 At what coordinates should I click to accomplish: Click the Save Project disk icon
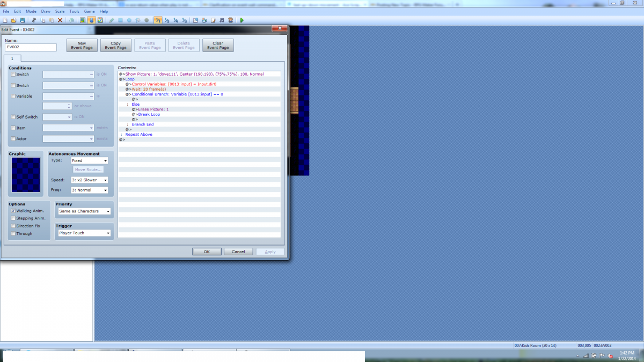point(22,20)
